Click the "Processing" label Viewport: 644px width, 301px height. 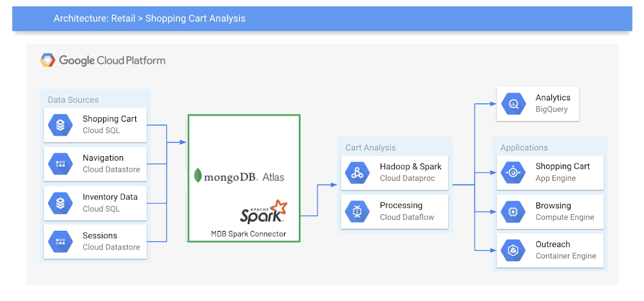click(401, 205)
